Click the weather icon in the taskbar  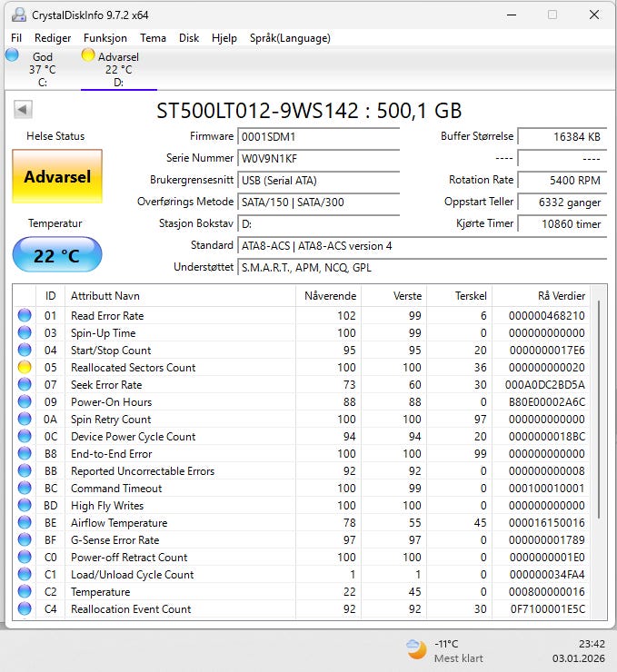point(415,648)
